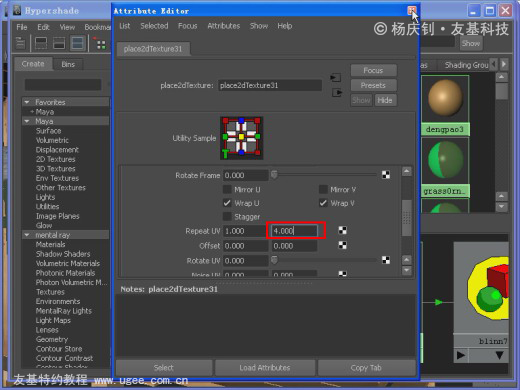Click the Show button in Hypershade toolbar
Screen dimensions: 520x390
471,43
